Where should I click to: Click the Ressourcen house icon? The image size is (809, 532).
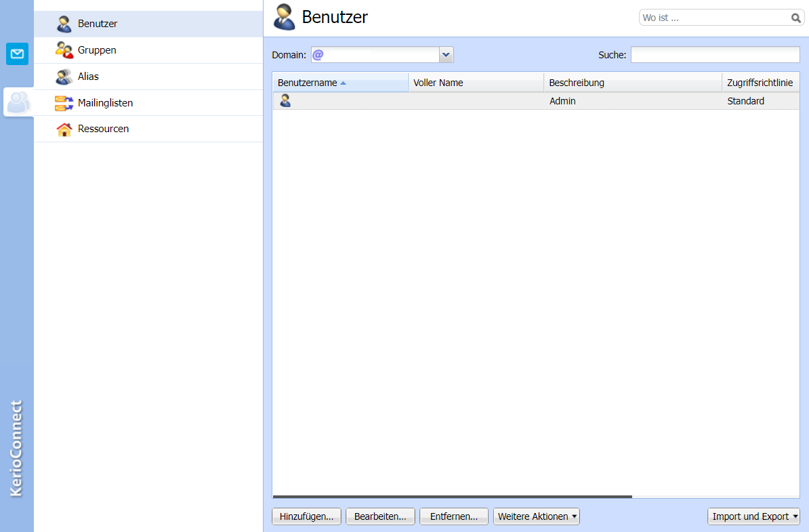coord(64,129)
